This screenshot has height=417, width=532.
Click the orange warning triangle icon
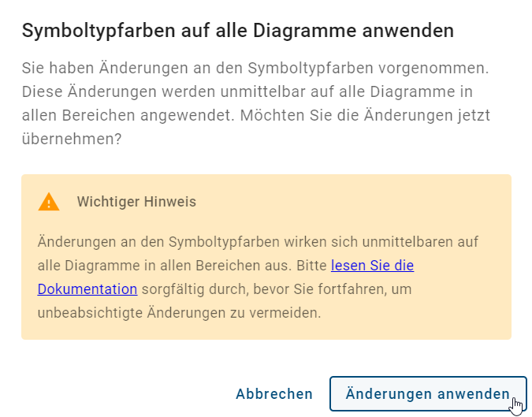49,202
